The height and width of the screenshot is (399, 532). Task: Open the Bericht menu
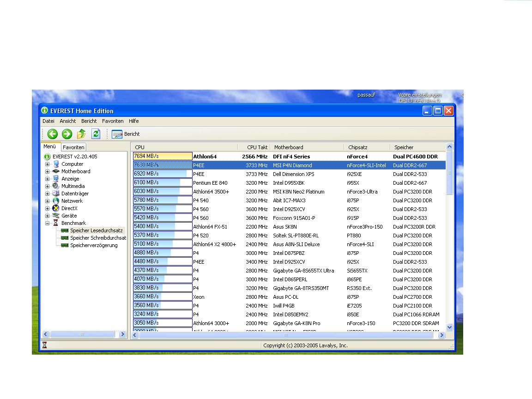click(x=89, y=121)
